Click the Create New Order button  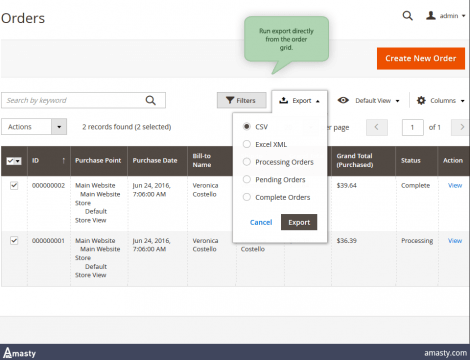coord(421,58)
